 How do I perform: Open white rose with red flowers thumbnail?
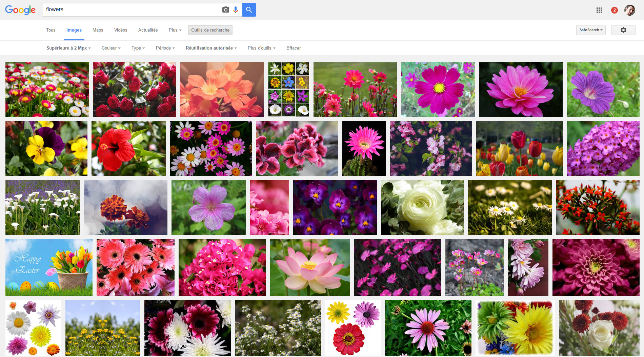pos(599,328)
